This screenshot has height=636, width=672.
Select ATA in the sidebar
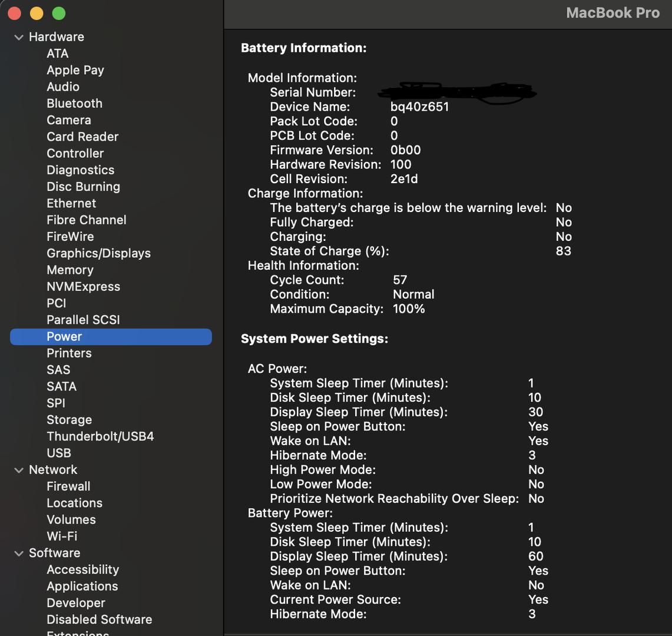tap(58, 54)
